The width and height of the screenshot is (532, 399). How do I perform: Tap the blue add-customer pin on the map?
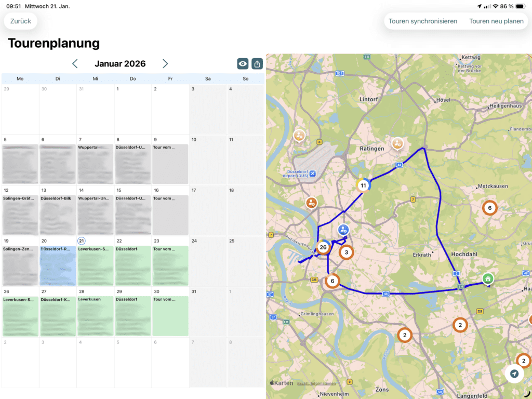point(342,229)
